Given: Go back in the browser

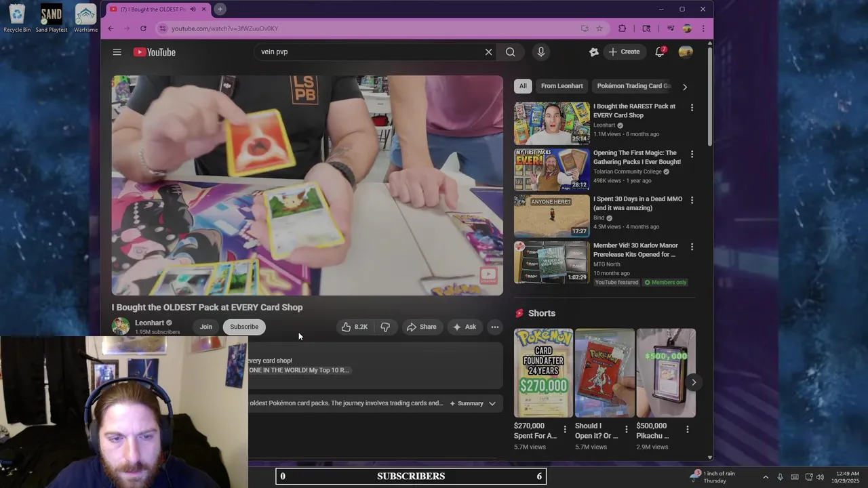Looking at the screenshot, I should pos(111,28).
